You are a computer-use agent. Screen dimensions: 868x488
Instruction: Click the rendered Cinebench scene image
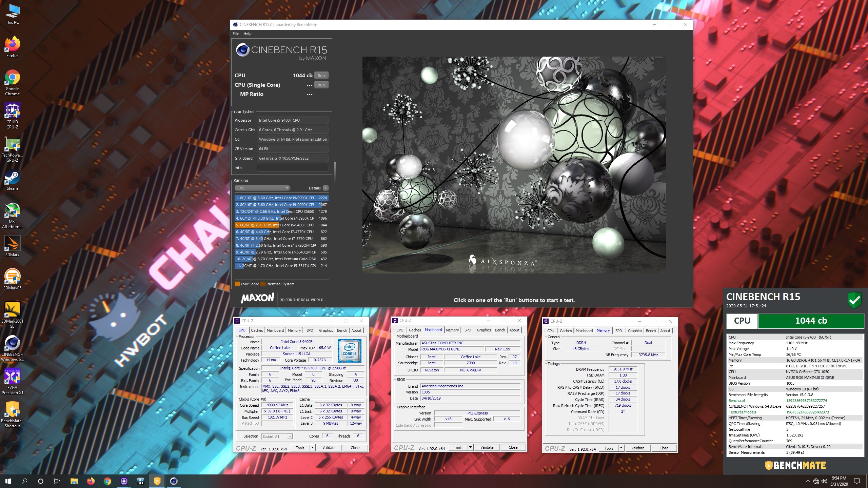514,165
